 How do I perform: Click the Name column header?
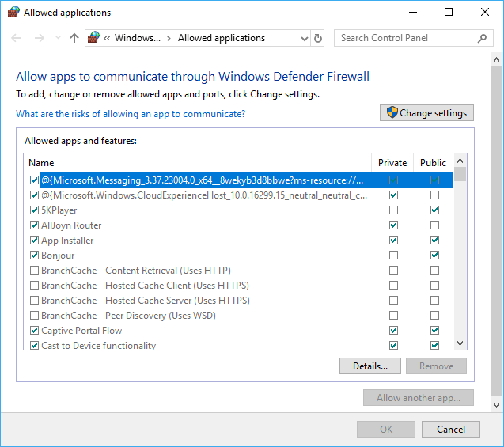click(198, 163)
